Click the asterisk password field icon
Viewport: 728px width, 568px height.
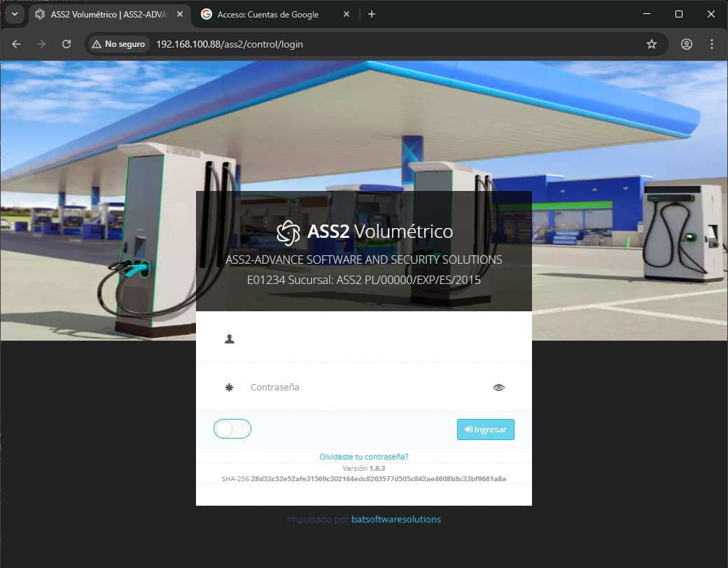(x=229, y=387)
